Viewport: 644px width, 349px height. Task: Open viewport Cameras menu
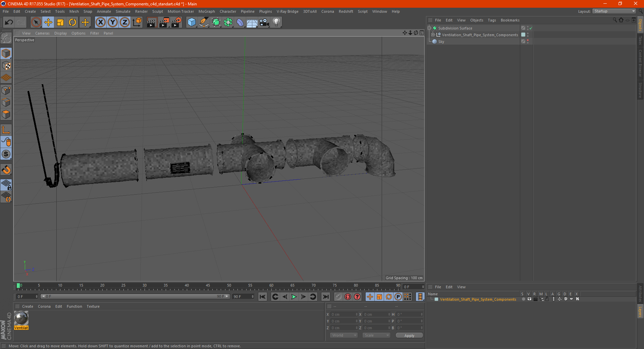[42, 33]
